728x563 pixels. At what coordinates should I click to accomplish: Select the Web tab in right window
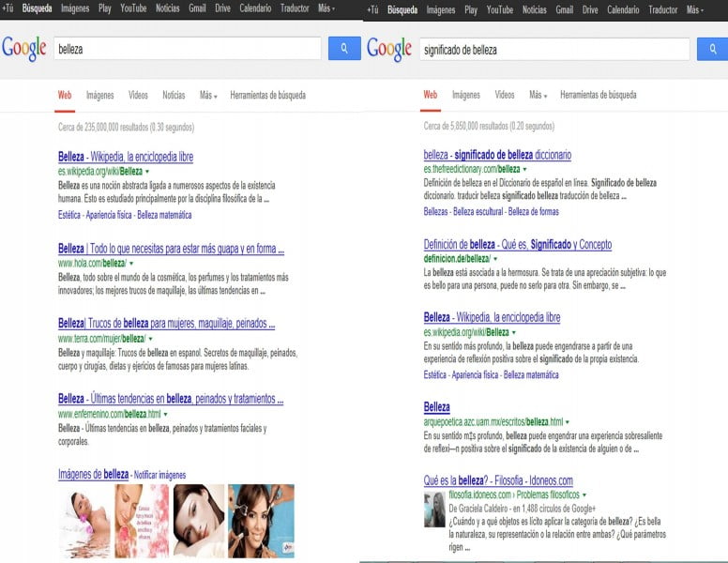coord(430,95)
